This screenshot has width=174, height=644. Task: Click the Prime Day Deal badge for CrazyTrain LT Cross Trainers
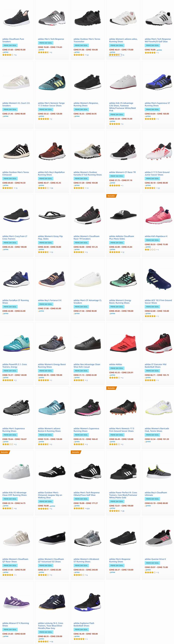pyautogui.click(x=10, y=242)
